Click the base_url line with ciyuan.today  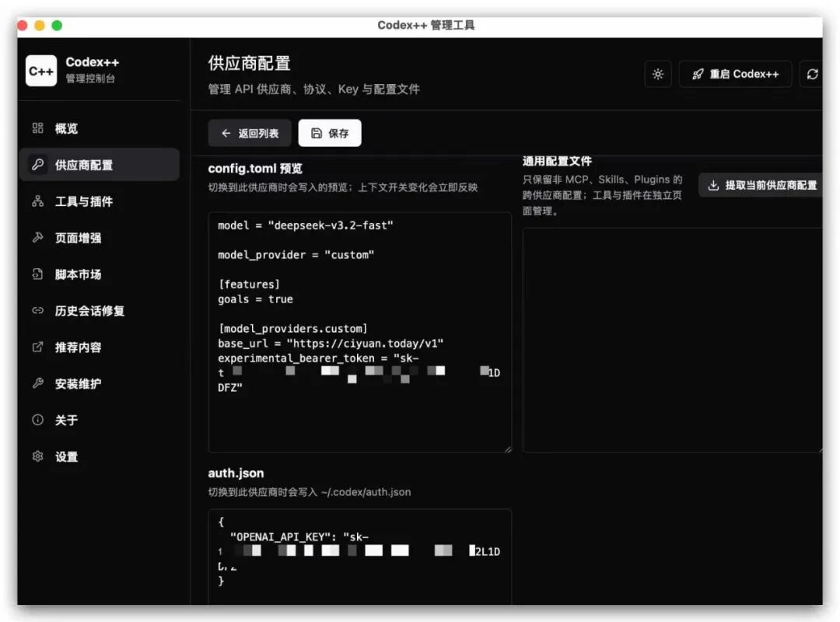point(331,344)
